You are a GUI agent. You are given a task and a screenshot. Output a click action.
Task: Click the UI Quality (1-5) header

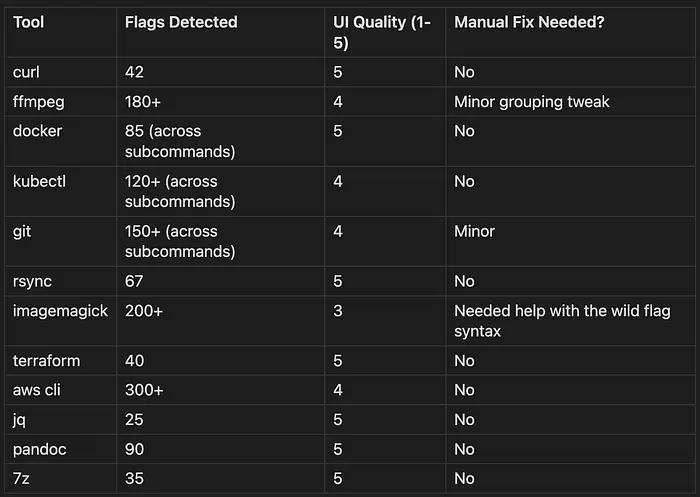click(x=382, y=31)
